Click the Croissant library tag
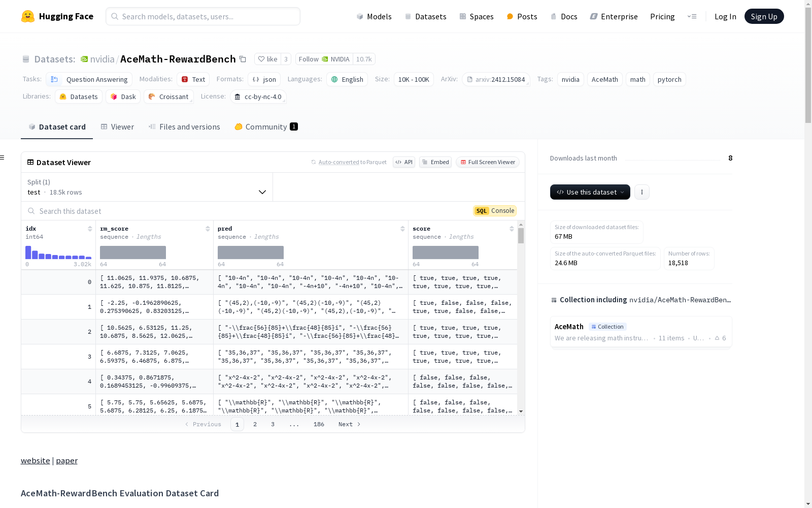This screenshot has width=812, height=508. (168, 97)
